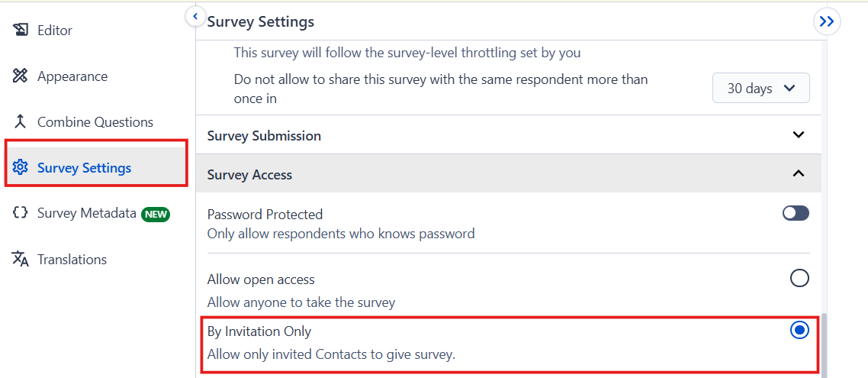Image resolution: width=868 pixels, height=378 pixels.
Task: Collapse the Survey Access section
Action: 799,174
